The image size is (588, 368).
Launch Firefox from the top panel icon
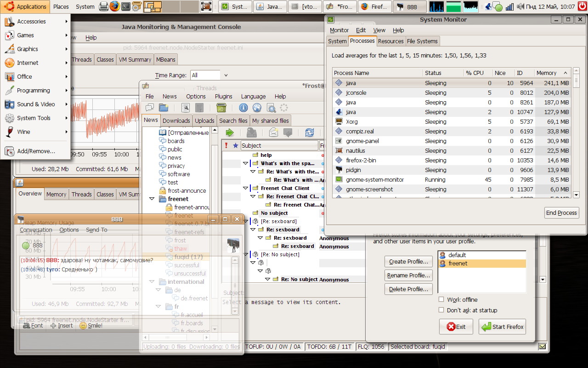114,6
